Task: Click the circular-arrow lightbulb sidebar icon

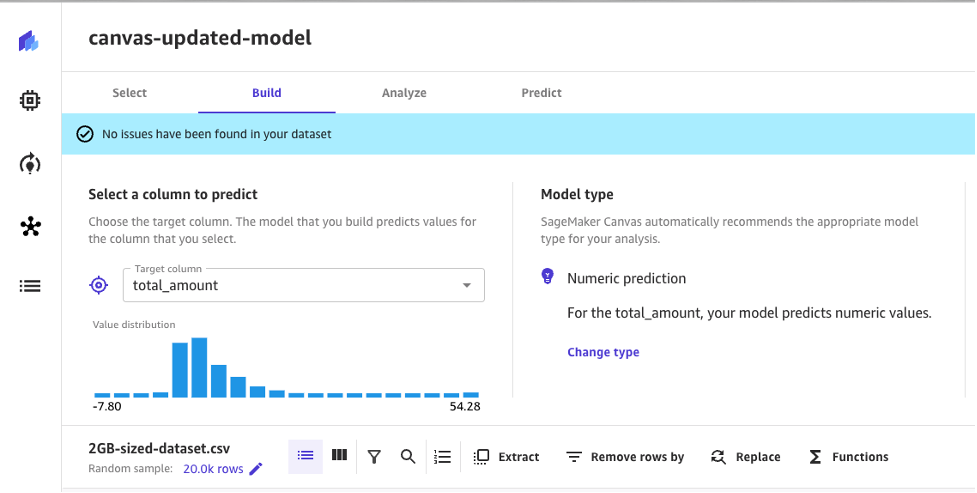Action: tap(30, 164)
